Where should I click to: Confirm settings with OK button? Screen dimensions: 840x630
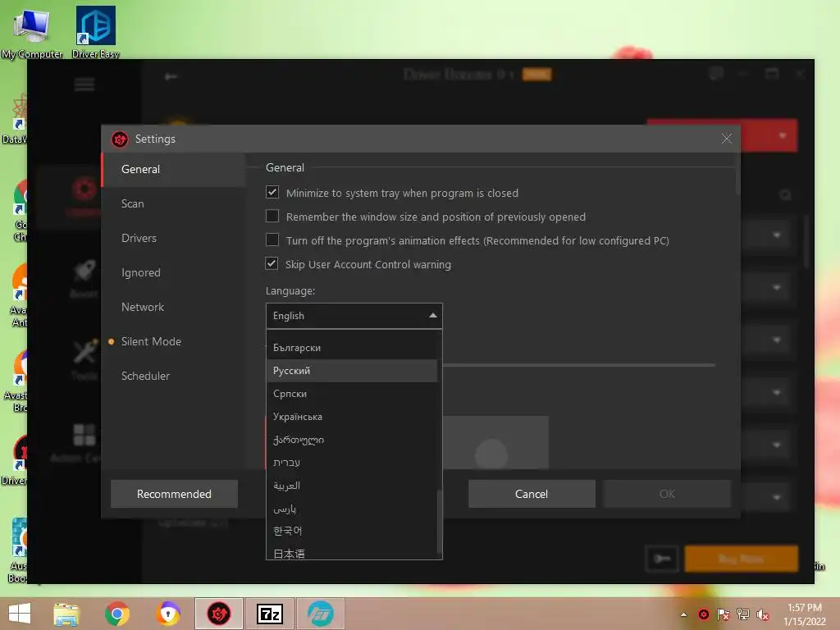coord(667,494)
